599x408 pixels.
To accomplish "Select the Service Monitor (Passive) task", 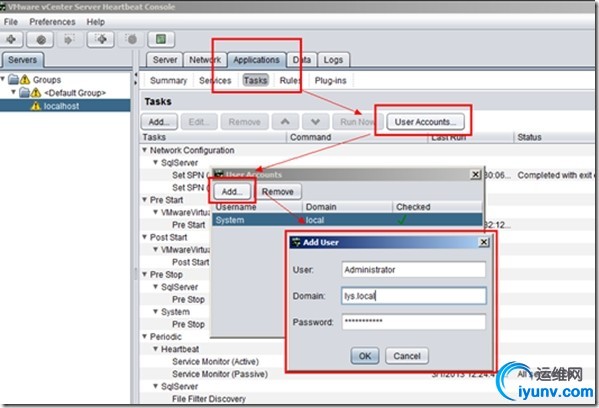I will pyautogui.click(x=220, y=374).
